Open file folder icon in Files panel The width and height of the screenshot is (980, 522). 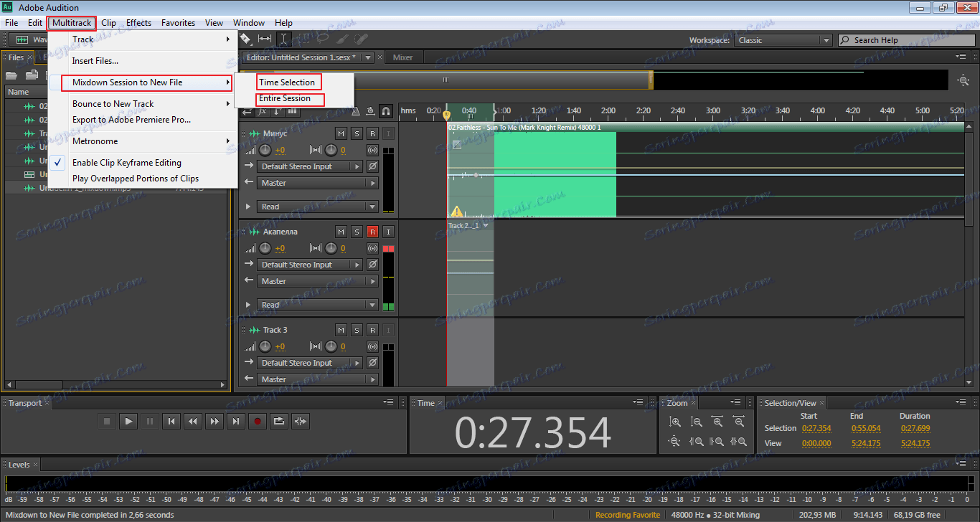11,75
